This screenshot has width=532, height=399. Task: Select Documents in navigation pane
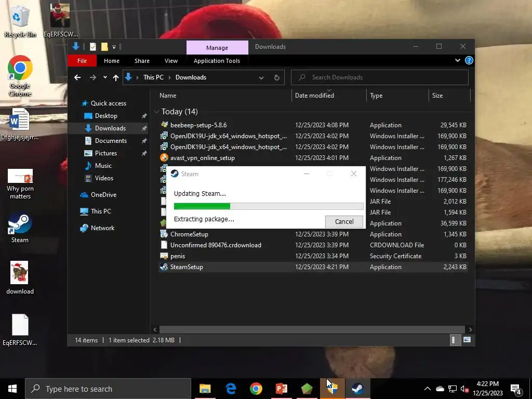coord(111,140)
